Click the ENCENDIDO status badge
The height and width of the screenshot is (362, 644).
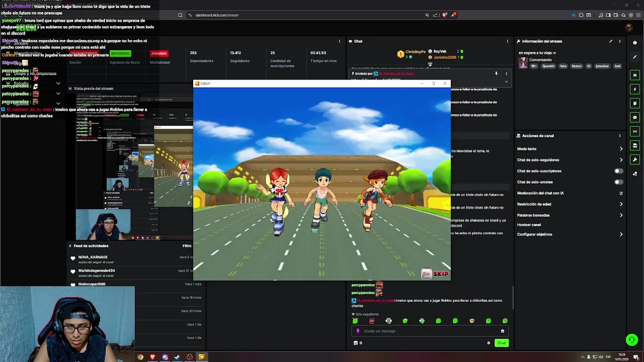click(x=120, y=53)
